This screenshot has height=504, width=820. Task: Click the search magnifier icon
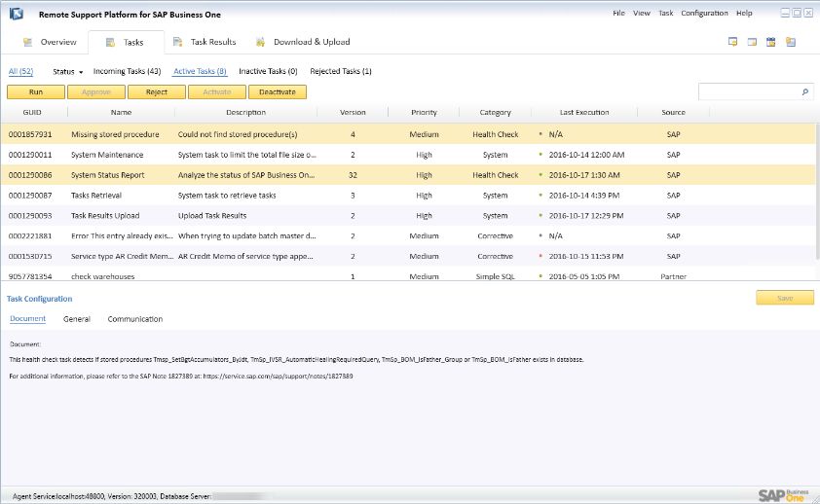805,92
